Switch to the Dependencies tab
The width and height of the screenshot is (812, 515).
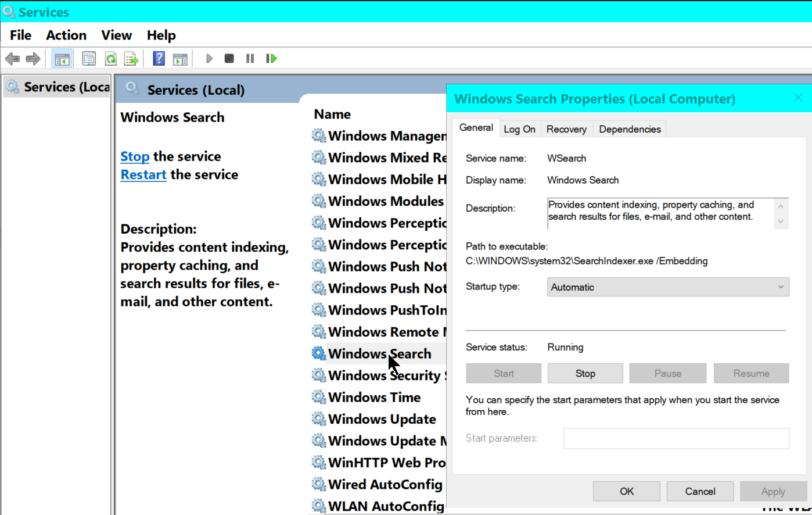coord(630,129)
